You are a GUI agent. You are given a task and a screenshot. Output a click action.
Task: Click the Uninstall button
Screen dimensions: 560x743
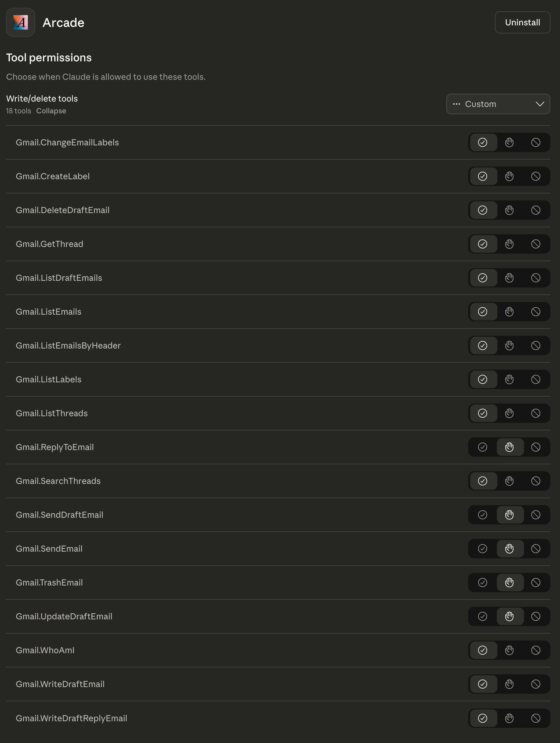(523, 22)
